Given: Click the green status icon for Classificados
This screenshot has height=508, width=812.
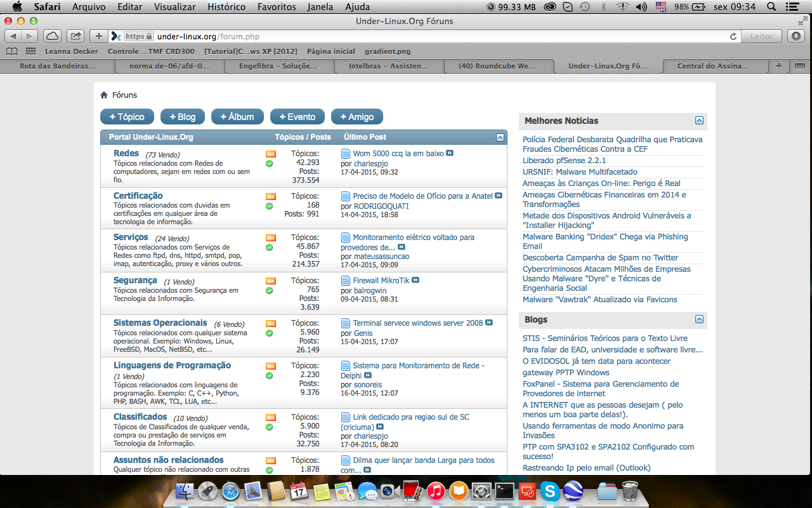Looking at the screenshot, I should (270, 427).
